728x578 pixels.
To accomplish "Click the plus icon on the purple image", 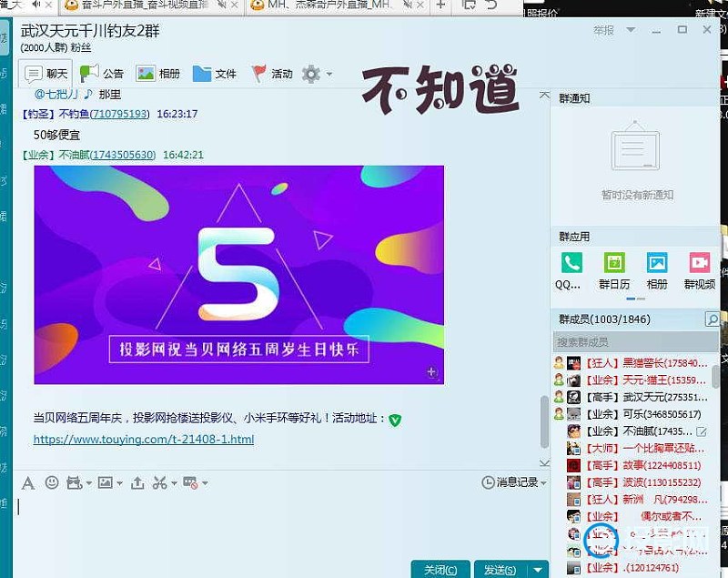I will point(431,372).
